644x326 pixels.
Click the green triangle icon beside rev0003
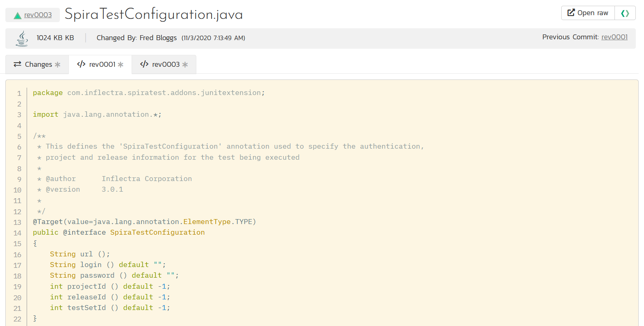pos(18,16)
